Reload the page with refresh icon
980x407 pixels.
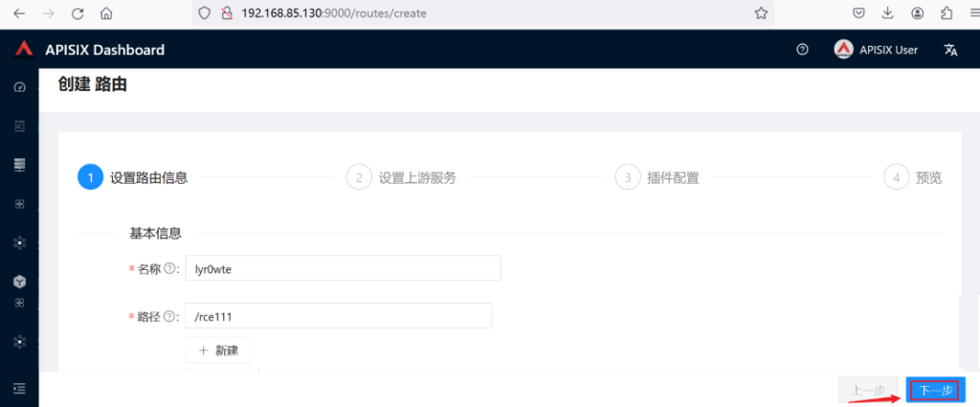click(78, 13)
